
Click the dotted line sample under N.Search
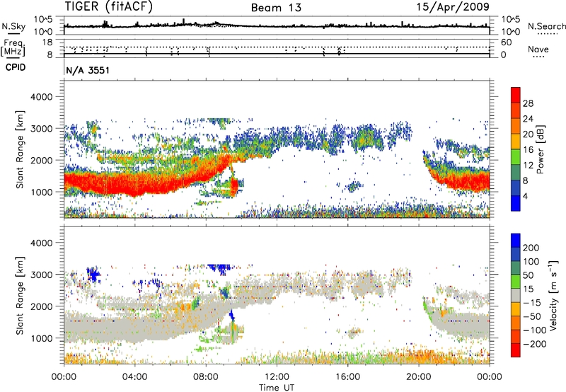click(548, 34)
